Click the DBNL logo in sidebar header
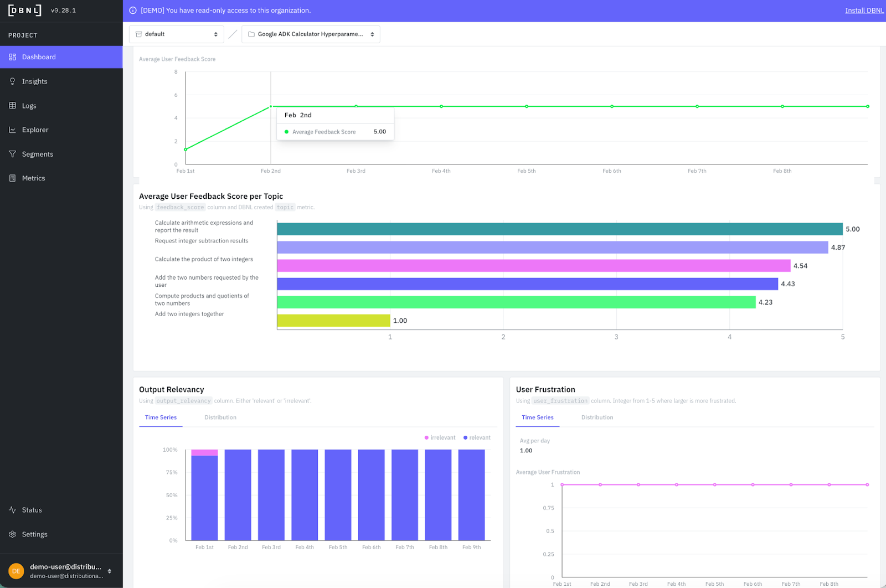This screenshot has height=588, width=886. coord(25,10)
